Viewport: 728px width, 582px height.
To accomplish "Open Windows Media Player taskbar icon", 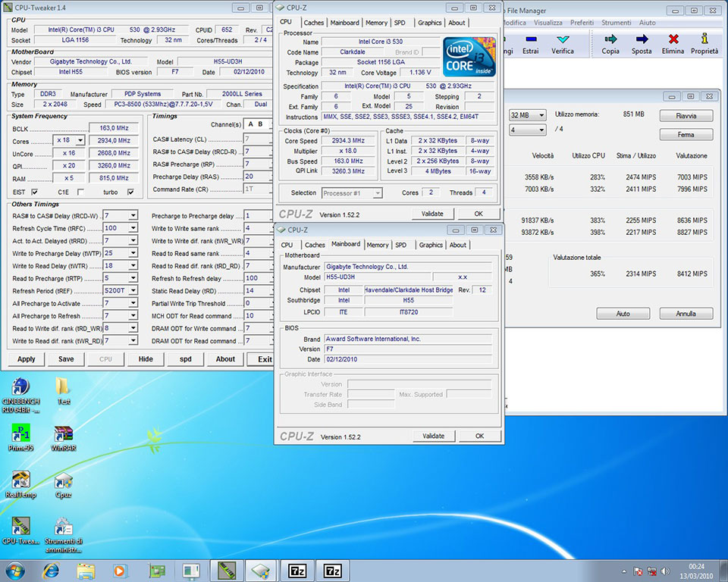I will 119,571.
